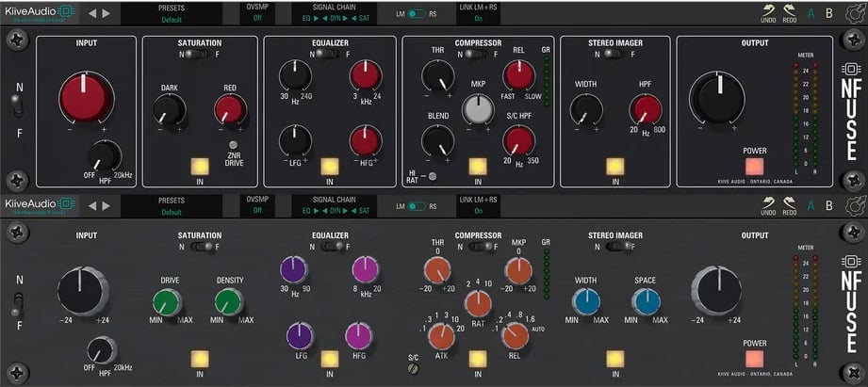Click Redo icon in top plugin header
The image size is (868, 387).
coord(790,13)
